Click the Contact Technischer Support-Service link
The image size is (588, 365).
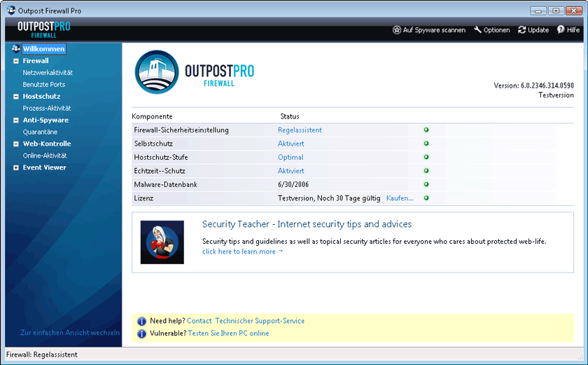(x=246, y=321)
